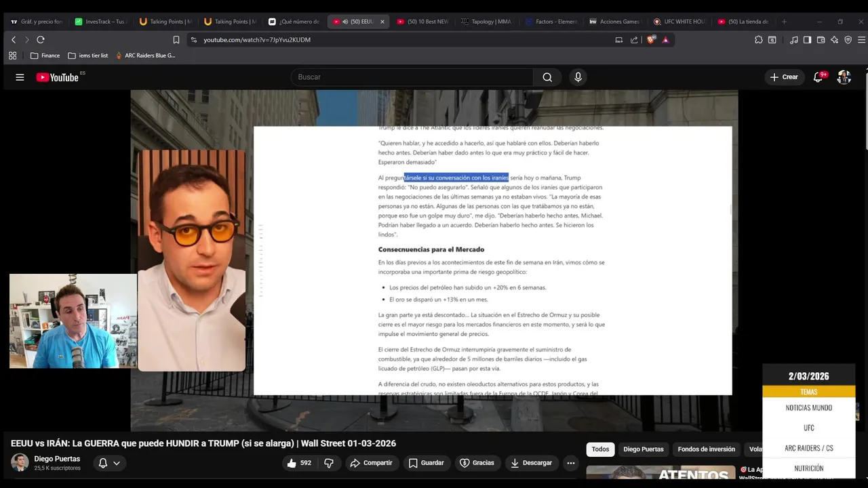Mute the audio indicator on the EEUU tab
The height and width of the screenshot is (488, 868).
pos(345,22)
